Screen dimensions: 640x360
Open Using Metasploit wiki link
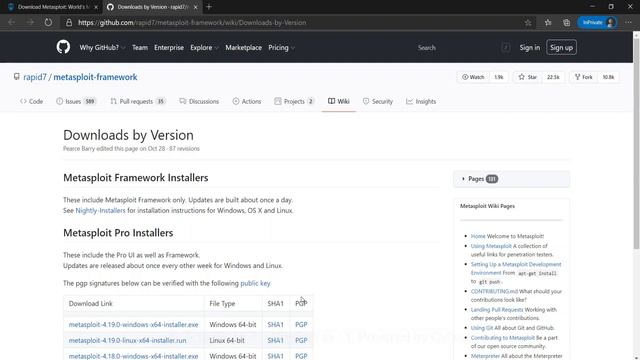pyautogui.click(x=491, y=246)
